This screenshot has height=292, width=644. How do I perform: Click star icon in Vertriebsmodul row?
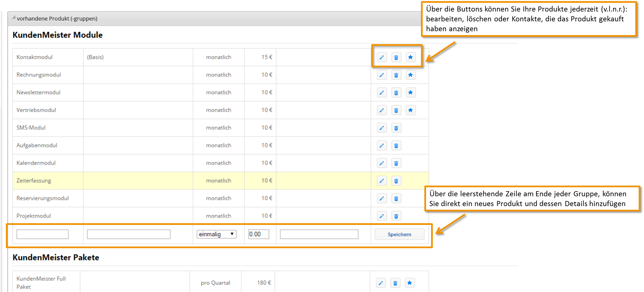click(411, 110)
